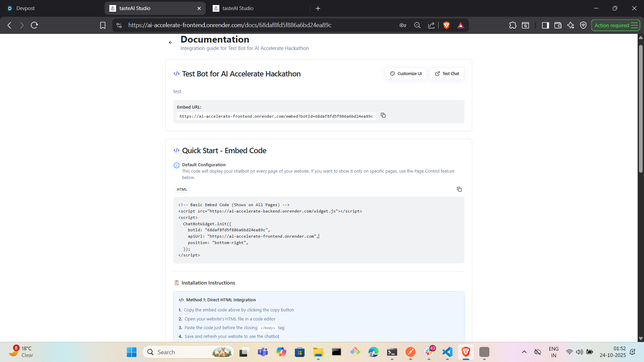Click the address bar URL
The image size is (644, 362).
pyautogui.click(x=230, y=25)
